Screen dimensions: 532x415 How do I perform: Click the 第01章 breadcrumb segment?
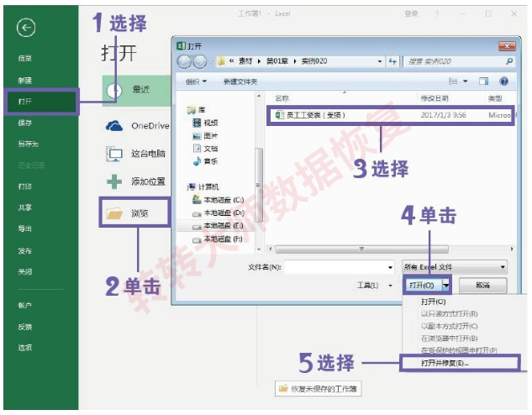(x=277, y=61)
